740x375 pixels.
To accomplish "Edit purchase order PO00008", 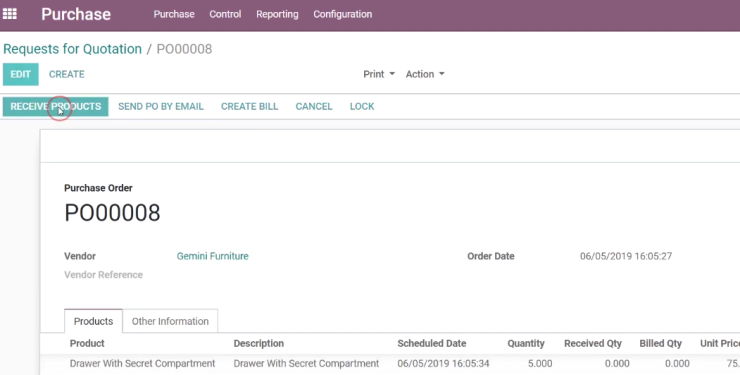I will pos(21,75).
